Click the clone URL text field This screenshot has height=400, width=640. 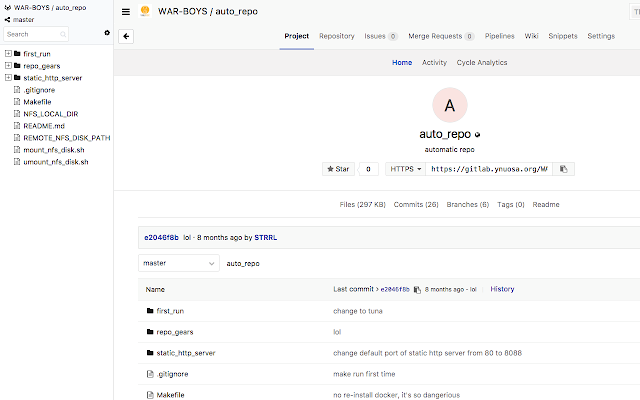pyautogui.click(x=489, y=169)
